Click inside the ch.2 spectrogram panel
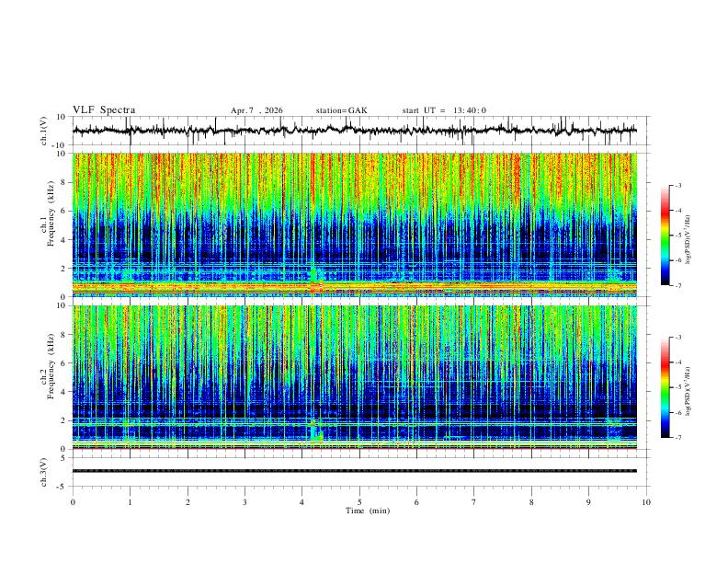 click(354, 377)
